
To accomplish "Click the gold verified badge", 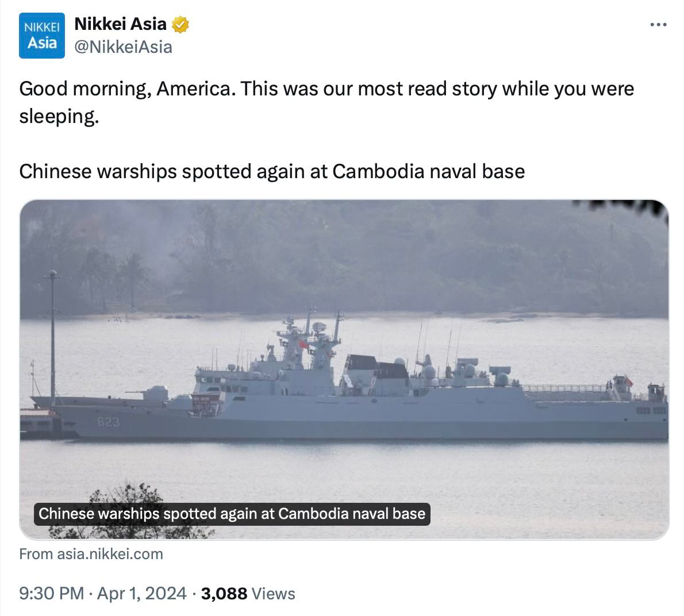I will tap(180, 24).
